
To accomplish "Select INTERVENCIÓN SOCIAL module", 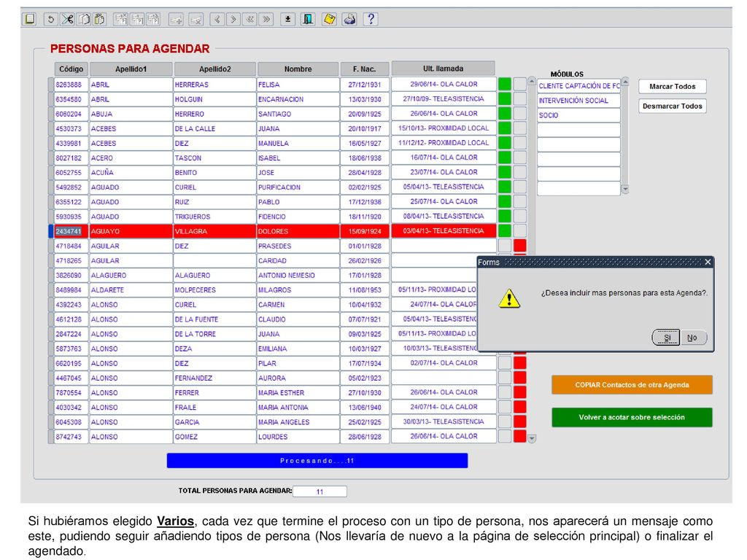I will 578,101.
